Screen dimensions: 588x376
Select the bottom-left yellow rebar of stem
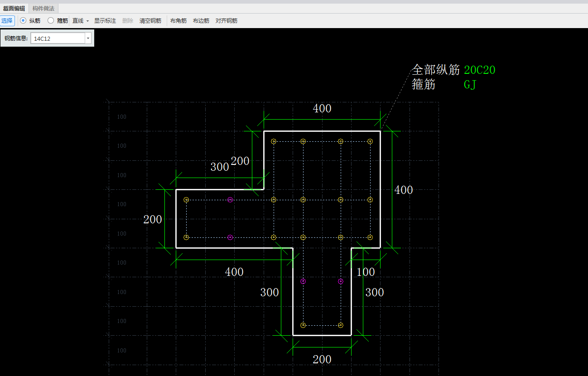[x=303, y=325]
